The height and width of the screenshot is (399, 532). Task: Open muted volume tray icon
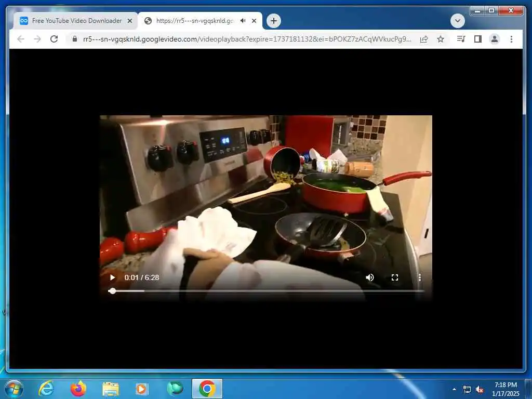(x=480, y=390)
